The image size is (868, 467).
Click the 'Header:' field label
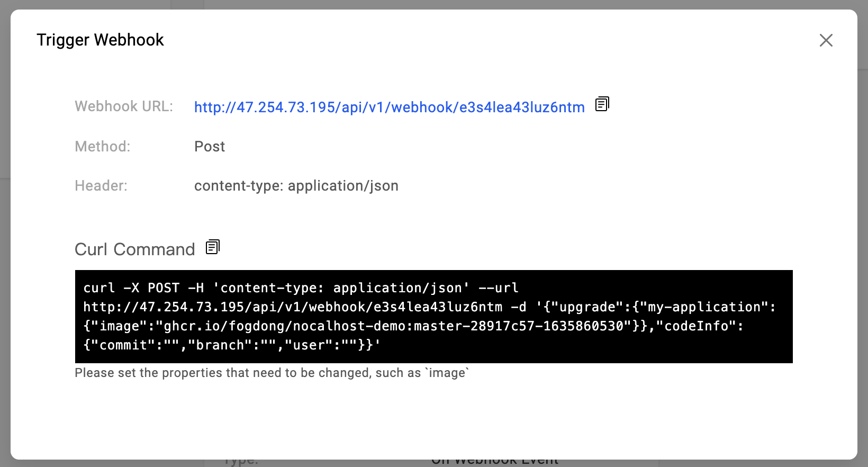(x=101, y=186)
